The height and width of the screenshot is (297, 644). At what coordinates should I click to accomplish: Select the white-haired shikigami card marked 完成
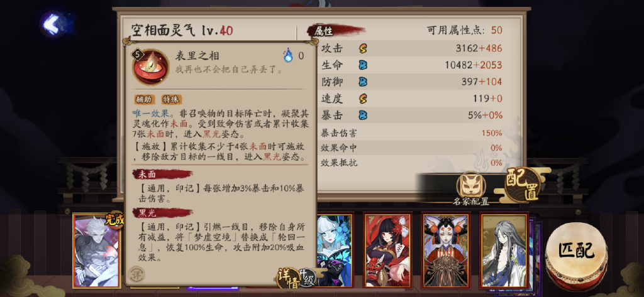(97, 251)
